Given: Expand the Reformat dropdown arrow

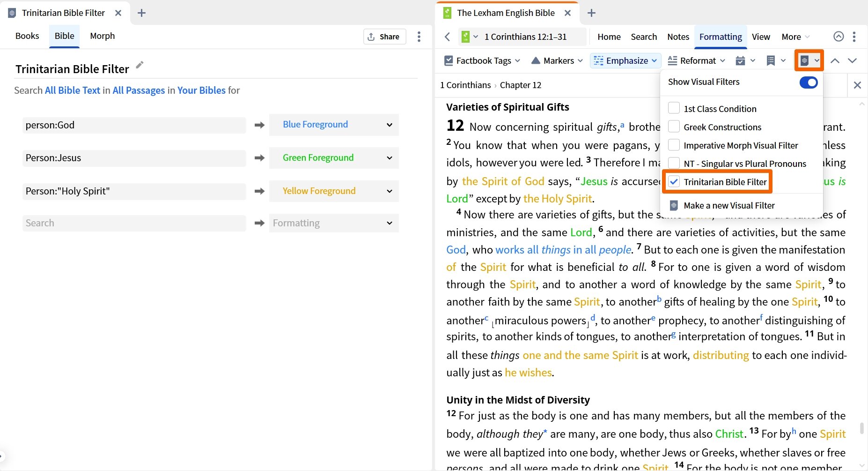Looking at the screenshot, I should coord(722,60).
